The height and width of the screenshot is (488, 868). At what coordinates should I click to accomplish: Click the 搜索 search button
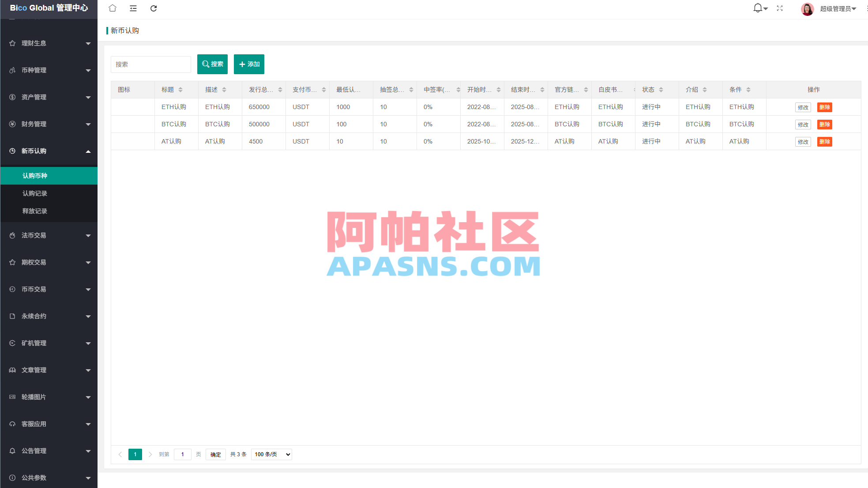pyautogui.click(x=212, y=64)
